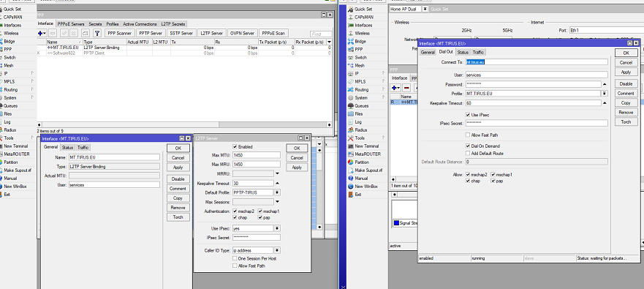Open L2TP Server button in PPP toolbar

212,34
